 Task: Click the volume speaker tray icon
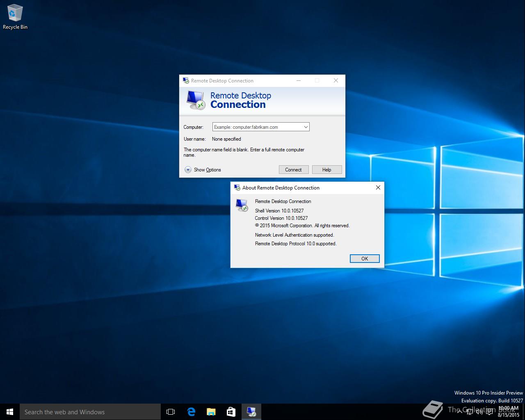point(479,412)
